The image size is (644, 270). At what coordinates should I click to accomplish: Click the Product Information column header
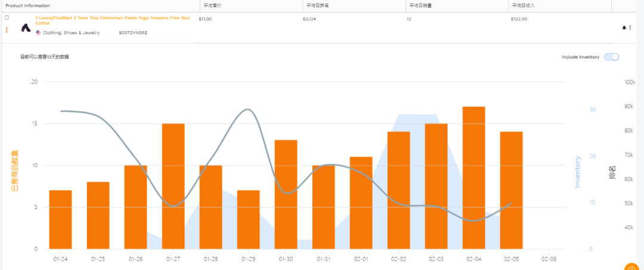pos(28,6)
